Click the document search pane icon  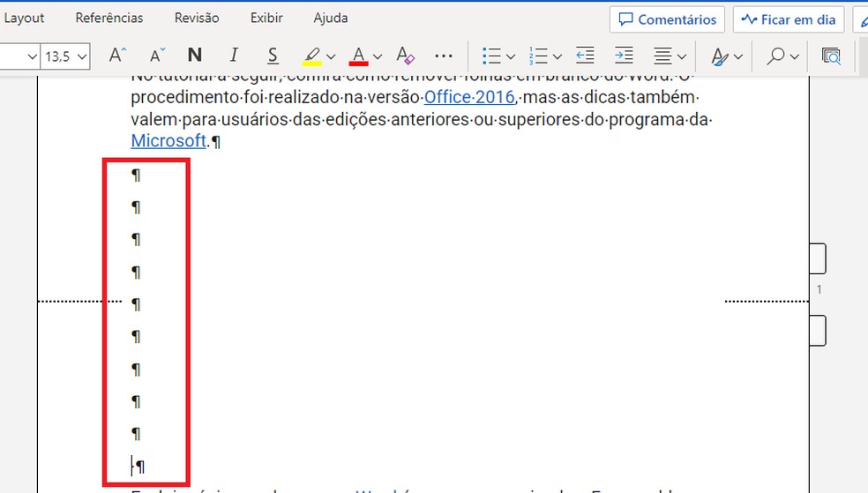pos(831,56)
